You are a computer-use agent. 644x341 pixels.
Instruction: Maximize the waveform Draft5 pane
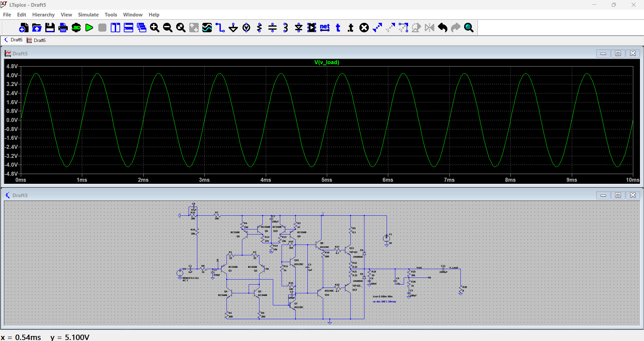[x=618, y=53]
